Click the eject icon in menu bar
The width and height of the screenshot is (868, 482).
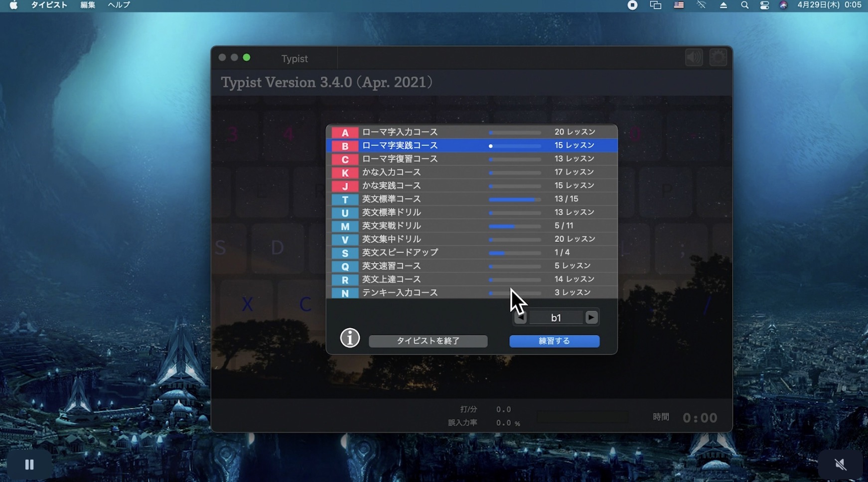pos(723,5)
